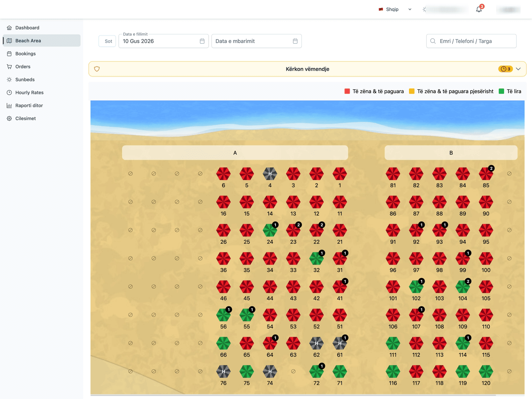Select green umbrella 75
Image resolution: width=532 pixels, height=399 pixels.
(247, 372)
